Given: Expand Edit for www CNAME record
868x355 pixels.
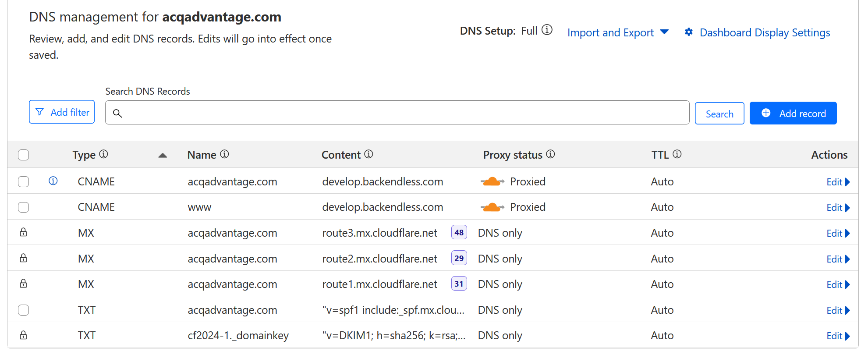Looking at the screenshot, I should (838, 207).
